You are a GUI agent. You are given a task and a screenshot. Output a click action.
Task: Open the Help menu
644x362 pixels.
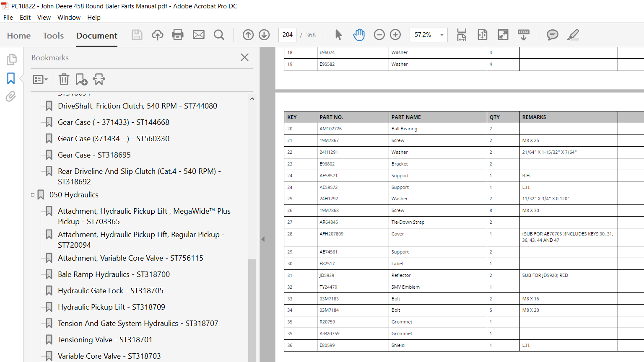(94, 18)
